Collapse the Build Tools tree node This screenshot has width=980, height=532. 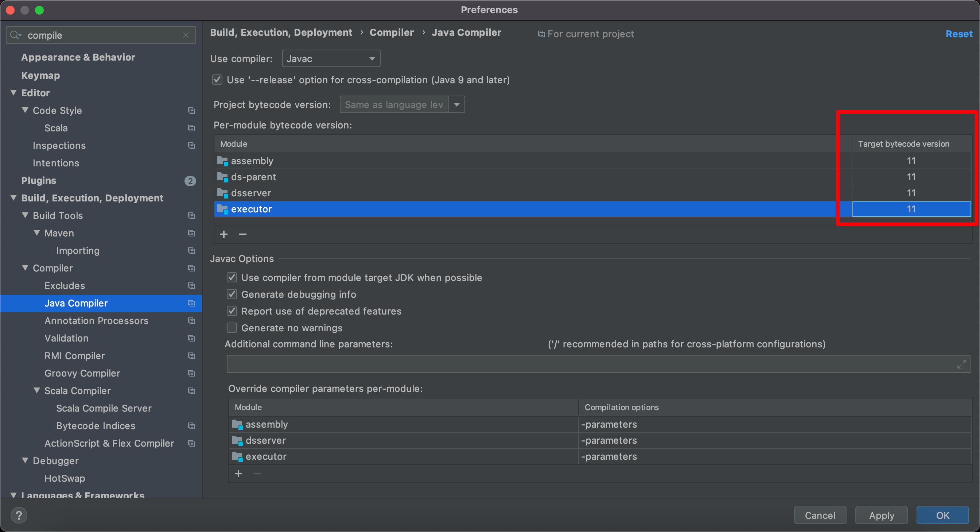(x=25, y=215)
